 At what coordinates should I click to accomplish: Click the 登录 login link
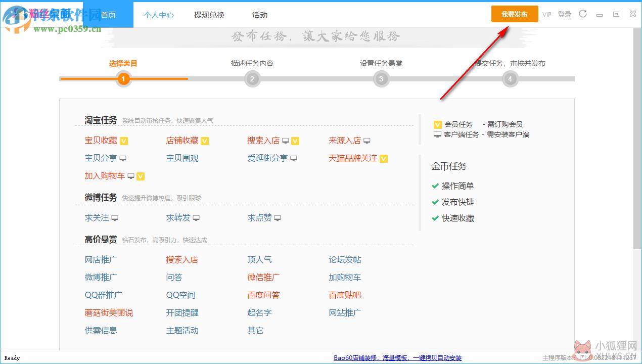(x=565, y=15)
